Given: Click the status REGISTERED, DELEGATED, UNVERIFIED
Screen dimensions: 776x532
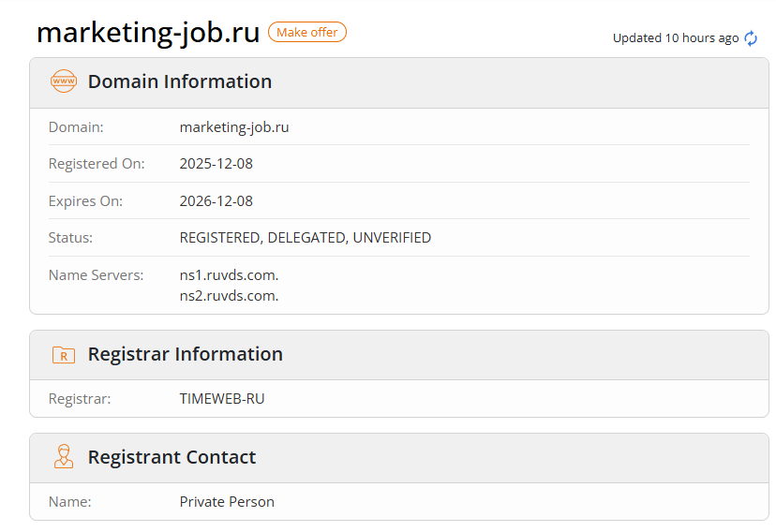Looking at the screenshot, I should 306,238.
